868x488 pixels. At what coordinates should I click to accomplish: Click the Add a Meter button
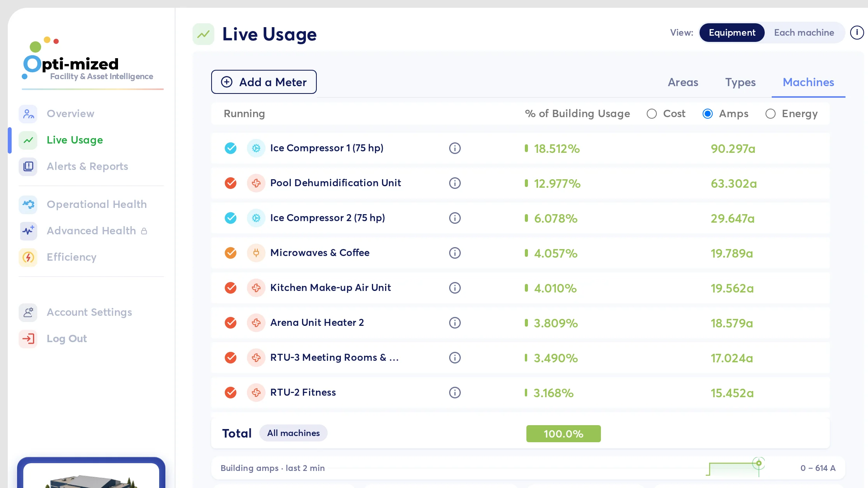pyautogui.click(x=264, y=82)
